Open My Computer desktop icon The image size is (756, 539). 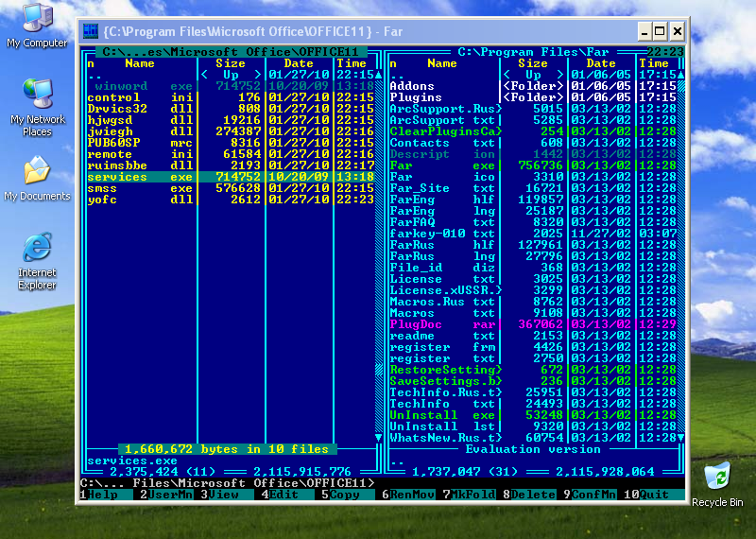point(37,26)
